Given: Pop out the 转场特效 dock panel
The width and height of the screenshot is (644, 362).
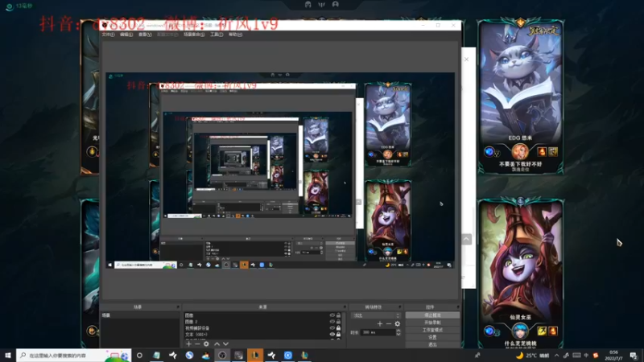Looking at the screenshot, I should 399,307.
